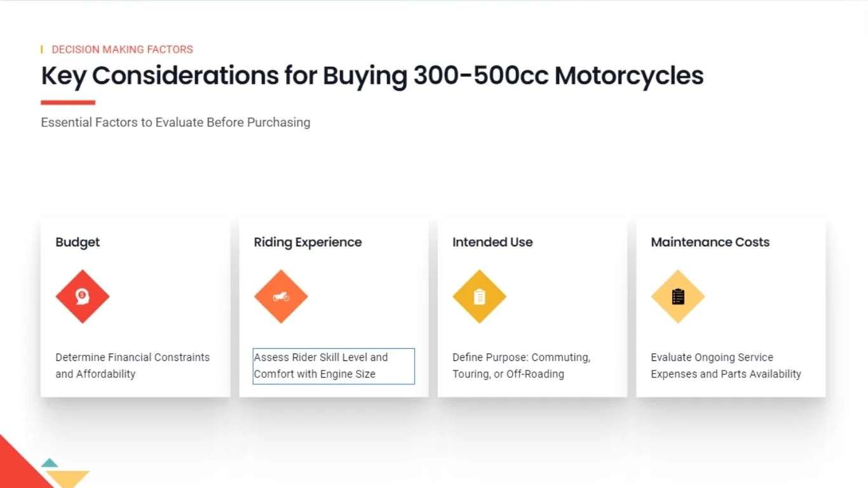The image size is (868, 488).
Task: Click the small teal triangle shape
Action: pos(50,463)
